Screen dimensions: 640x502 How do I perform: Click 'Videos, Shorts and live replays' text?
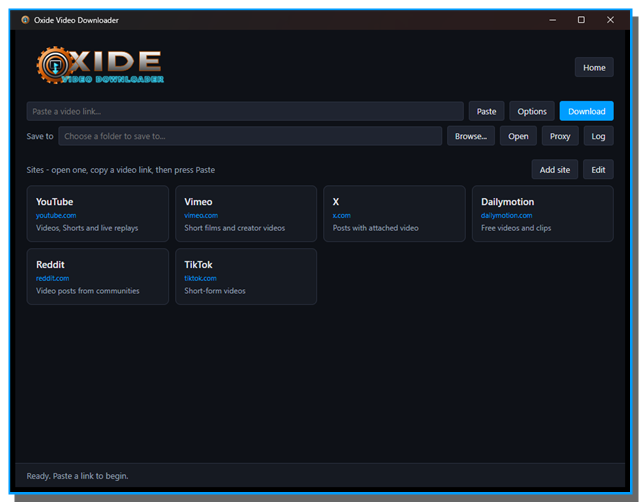click(87, 228)
